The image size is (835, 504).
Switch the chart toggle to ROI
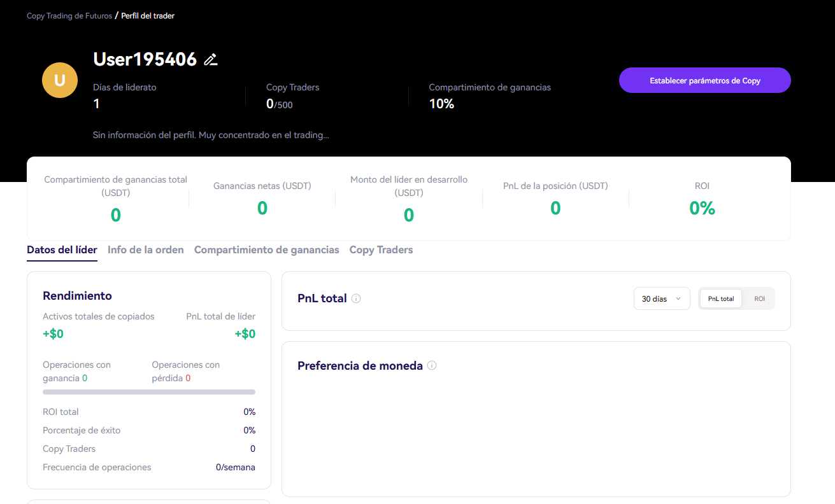[x=759, y=298]
